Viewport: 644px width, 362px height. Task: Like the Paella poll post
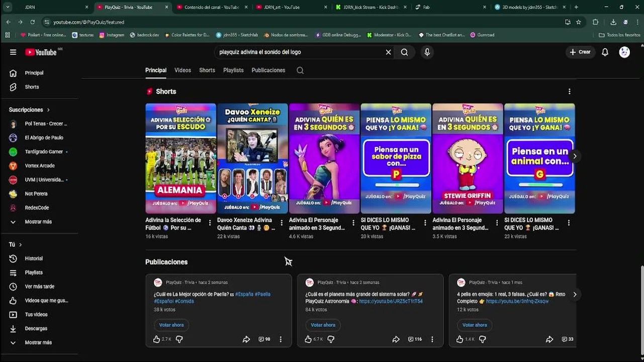coord(156,339)
